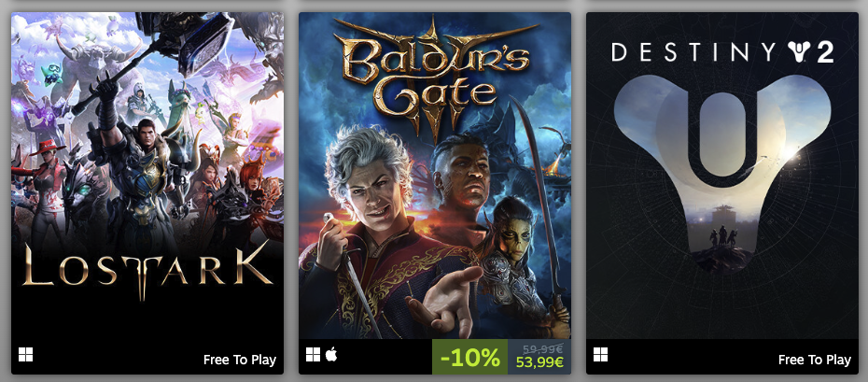
Task: Click the Windows icon under Baldur's Gate
Action: click(x=314, y=355)
